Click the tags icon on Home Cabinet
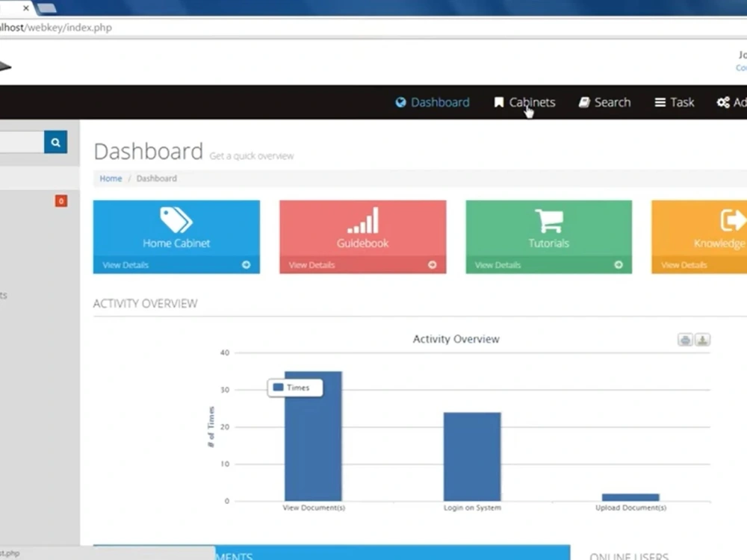Viewport: 747px width, 560px height. (176, 220)
